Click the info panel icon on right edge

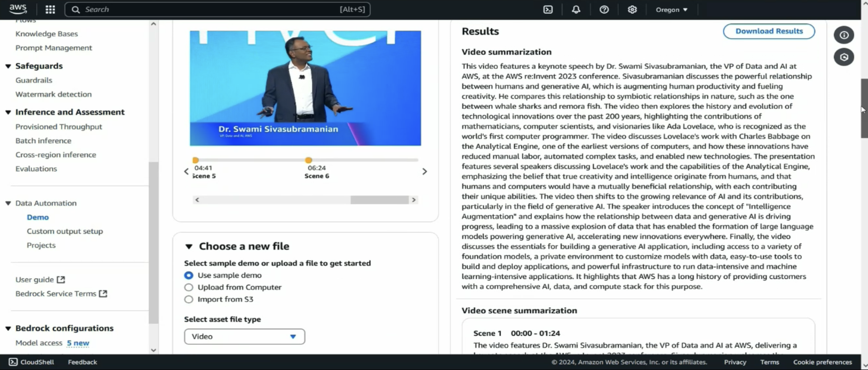(843, 35)
